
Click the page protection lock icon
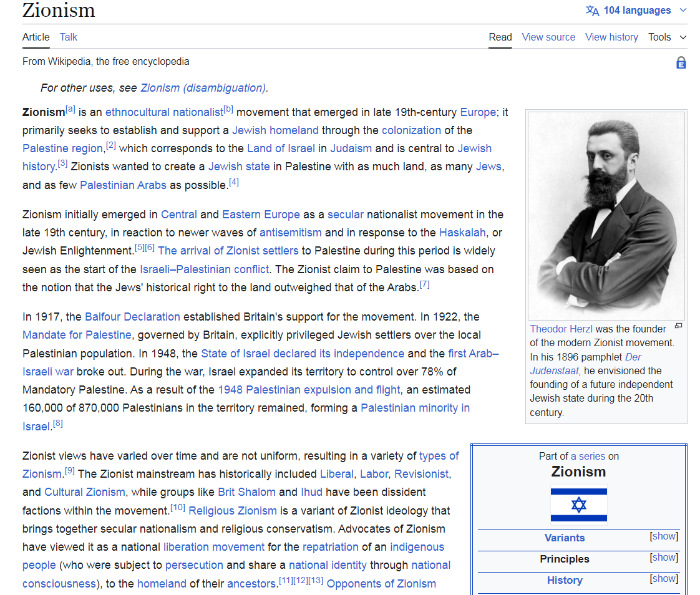pos(681,63)
